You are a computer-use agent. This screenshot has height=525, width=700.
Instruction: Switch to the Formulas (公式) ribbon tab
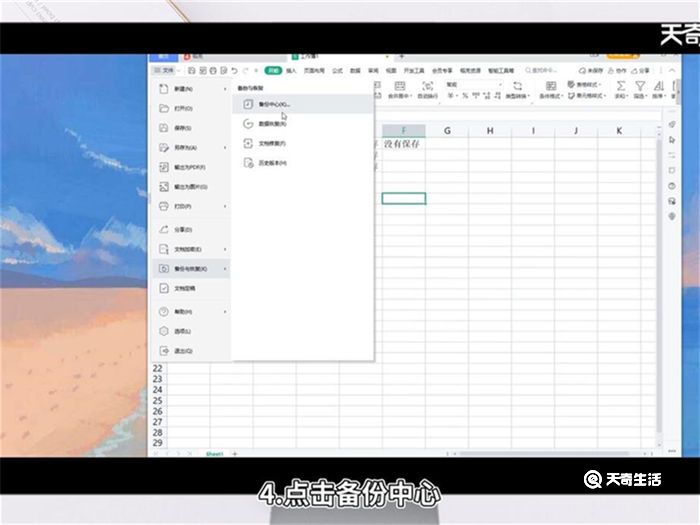(x=338, y=71)
